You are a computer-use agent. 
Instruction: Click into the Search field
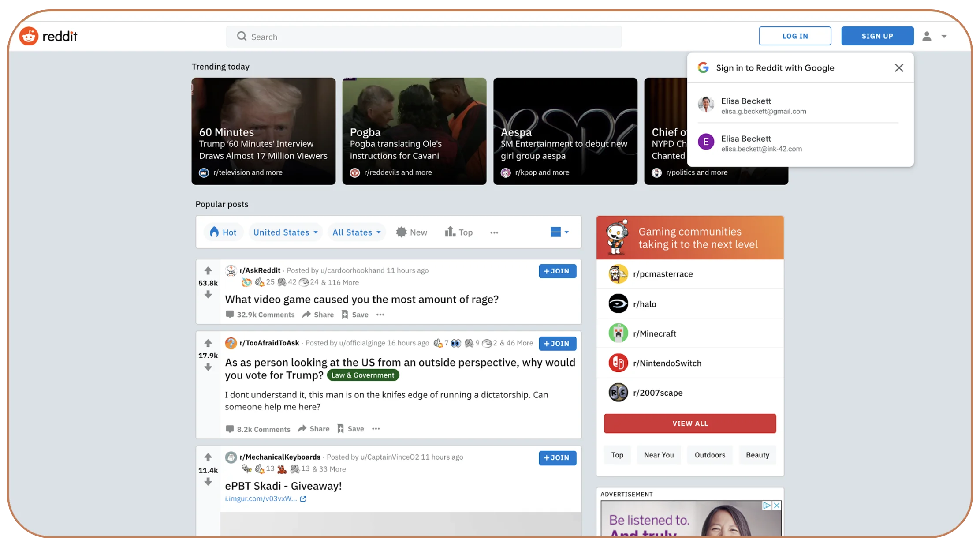pos(424,37)
